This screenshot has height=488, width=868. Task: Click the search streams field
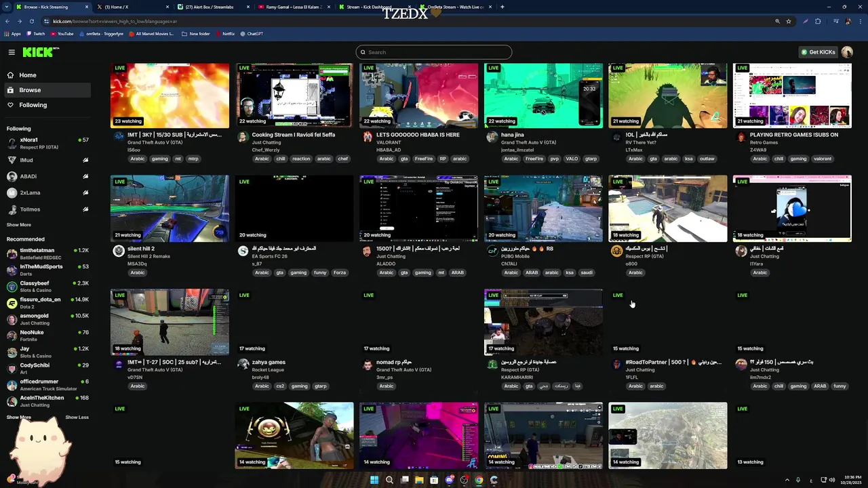[434, 52]
